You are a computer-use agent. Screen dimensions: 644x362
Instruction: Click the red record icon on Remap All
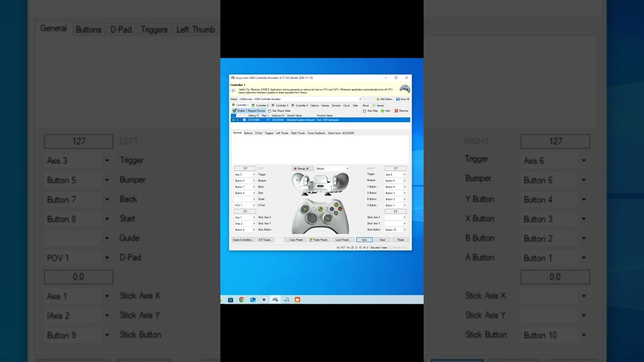(295, 168)
